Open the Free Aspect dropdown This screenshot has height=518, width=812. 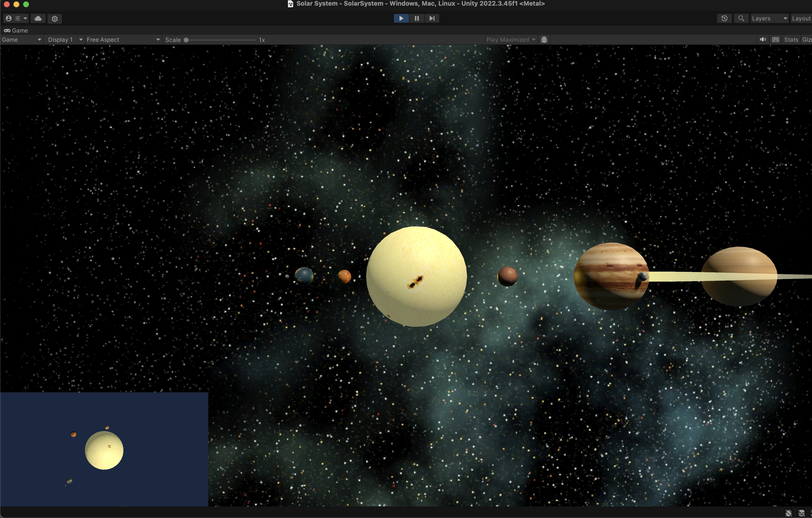[122, 40]
